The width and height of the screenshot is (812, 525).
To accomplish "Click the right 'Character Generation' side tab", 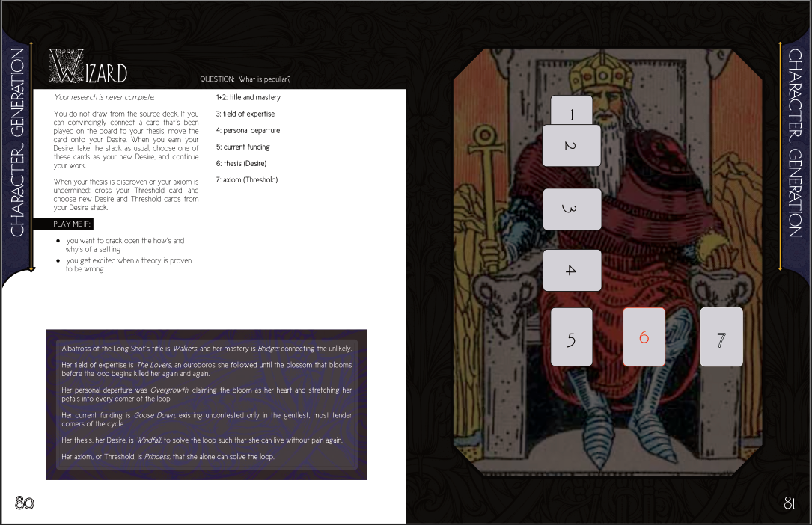I will pos(795,142).
